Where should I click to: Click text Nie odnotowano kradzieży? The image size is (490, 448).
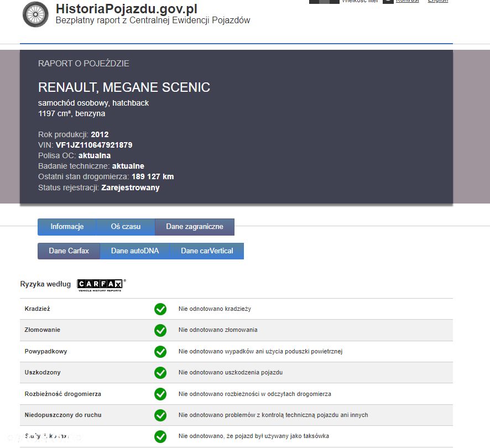pos(215,309)
